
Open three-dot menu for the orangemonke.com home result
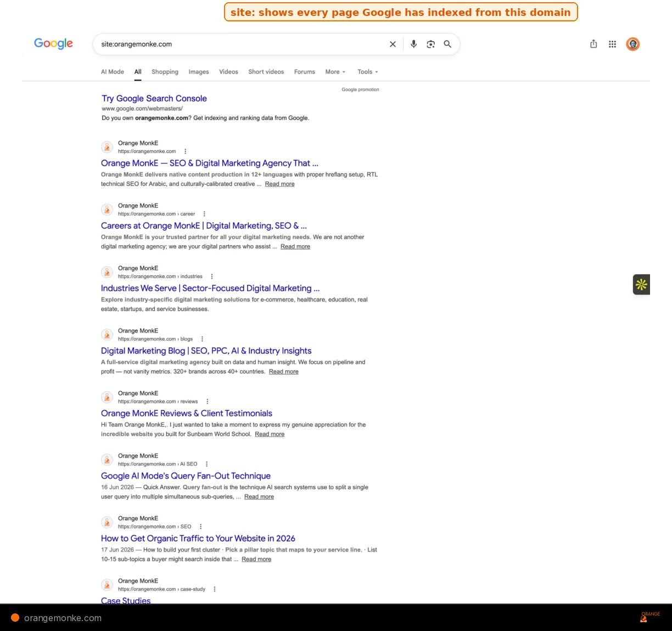185,151
